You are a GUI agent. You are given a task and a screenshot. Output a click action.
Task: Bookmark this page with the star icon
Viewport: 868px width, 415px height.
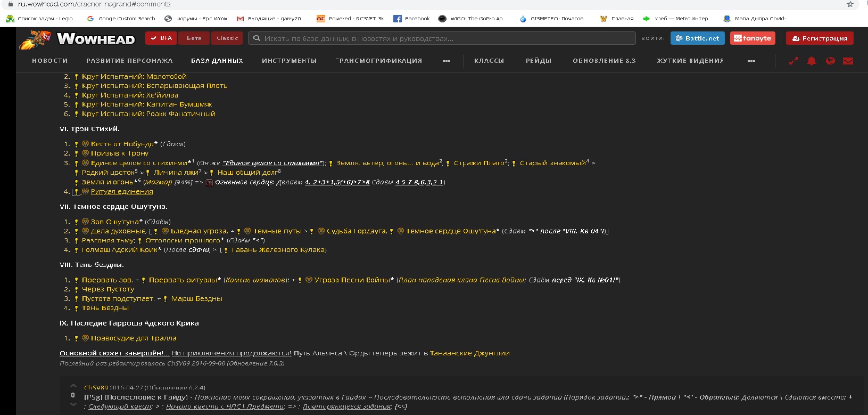[x=849, y=4]
